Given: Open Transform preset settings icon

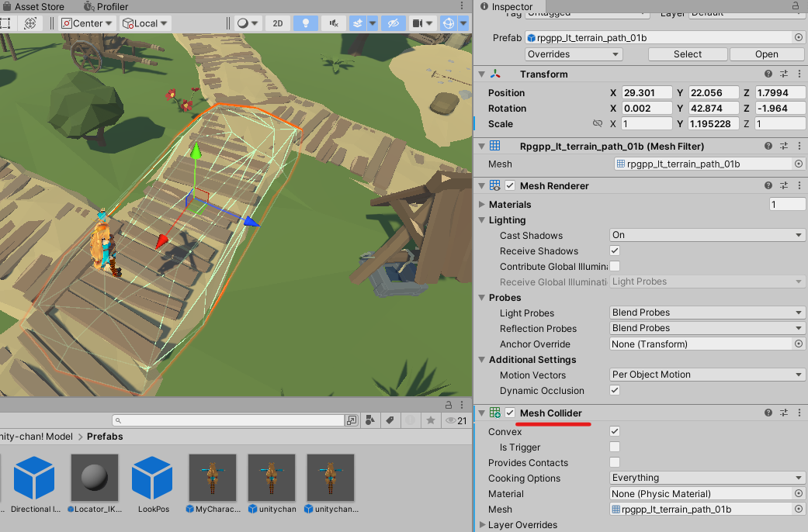Looking at the screenshot, I should point(784,74).
